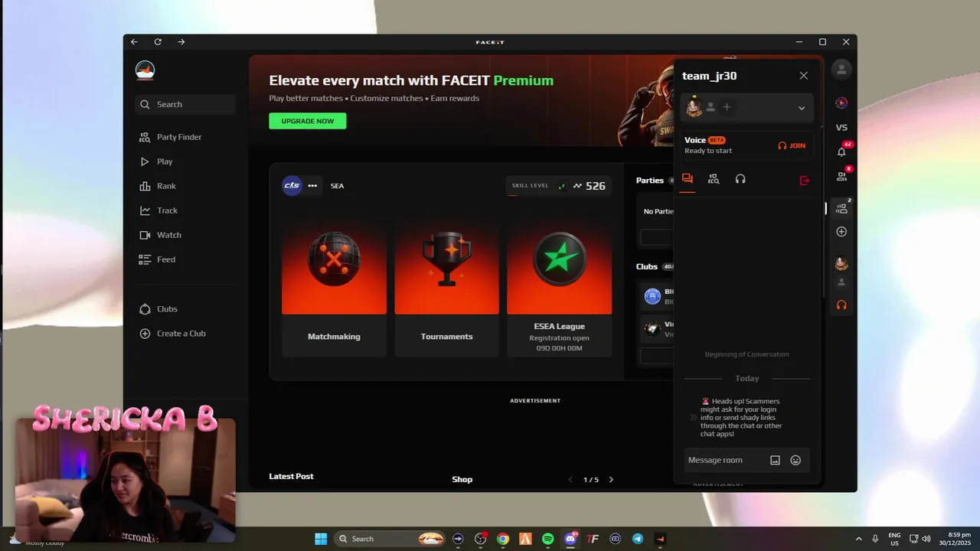
Task: Go forward with the forward arrow
Action: coord(181,42)
